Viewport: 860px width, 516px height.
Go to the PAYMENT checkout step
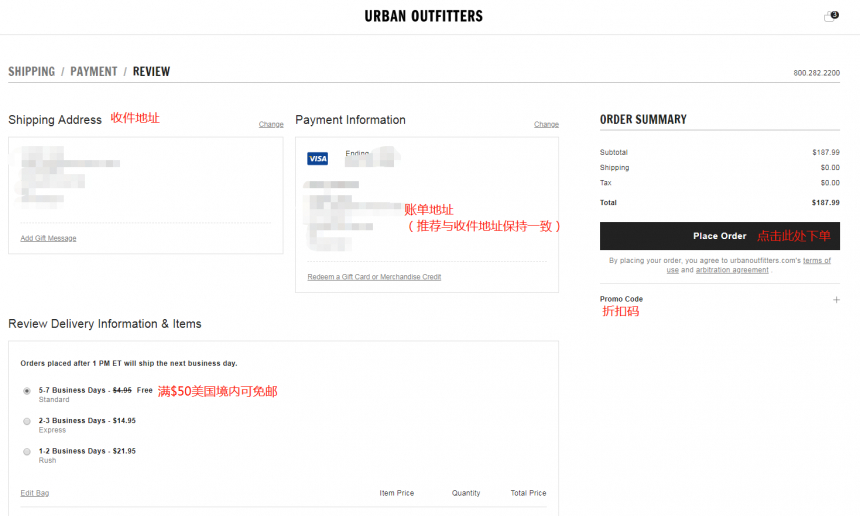pyautogui.click(x=94, y=71)
